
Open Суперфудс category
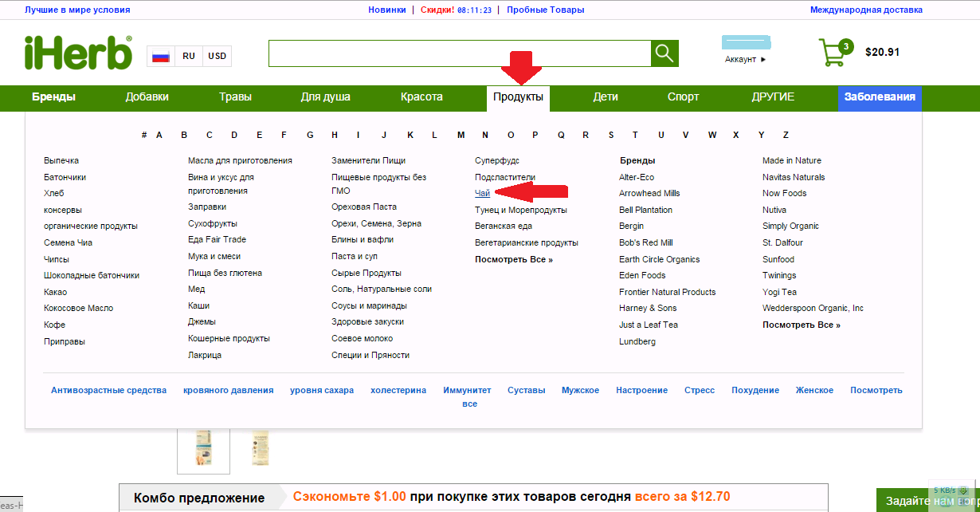(497, 160)
